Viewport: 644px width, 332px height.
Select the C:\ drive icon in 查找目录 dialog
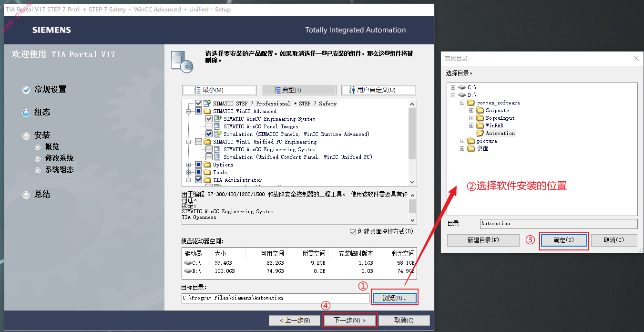tap(461, 87)
